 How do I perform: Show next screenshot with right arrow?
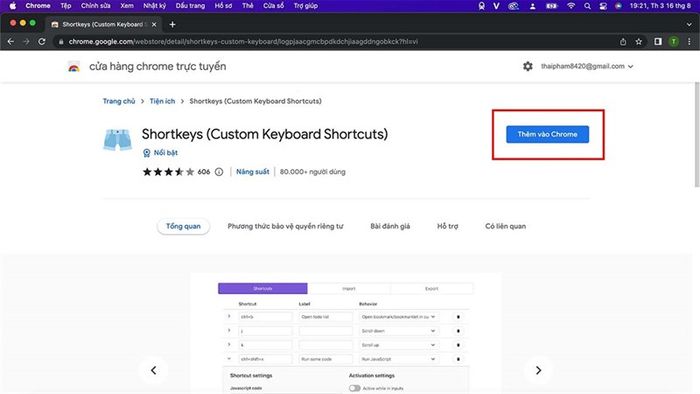pos(538,370)
